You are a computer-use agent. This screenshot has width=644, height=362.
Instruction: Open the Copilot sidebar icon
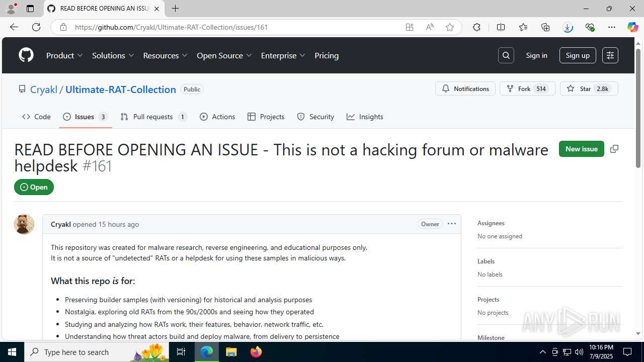pyautogui.click(x=632, y=27)
